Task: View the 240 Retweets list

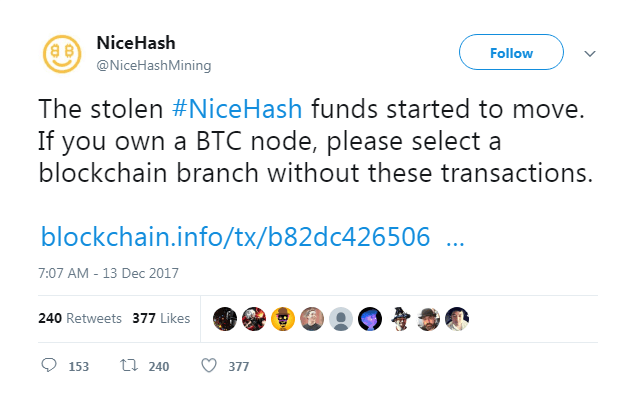Action: [x=80, y=318]
